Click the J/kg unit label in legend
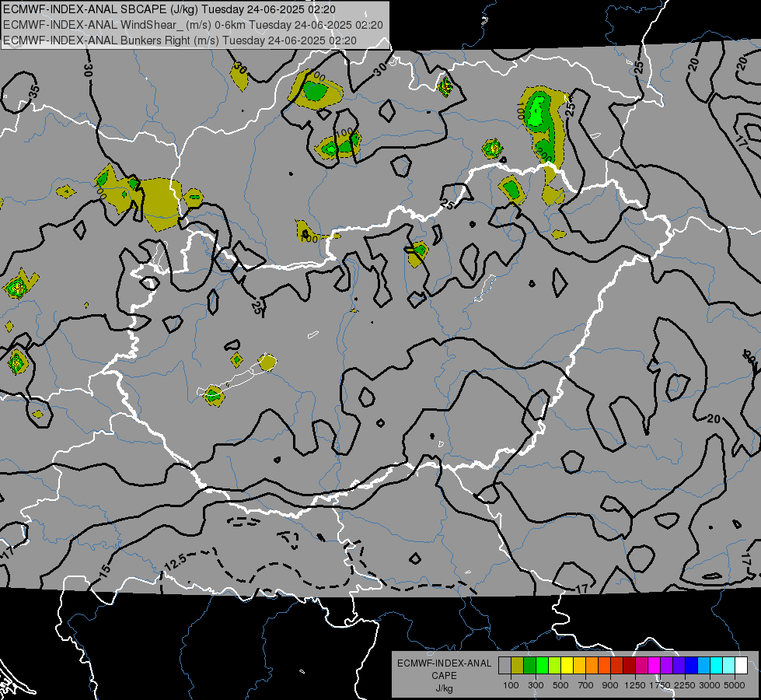The height and width of the screenshot is (700, 761). [x=444, y=688]
